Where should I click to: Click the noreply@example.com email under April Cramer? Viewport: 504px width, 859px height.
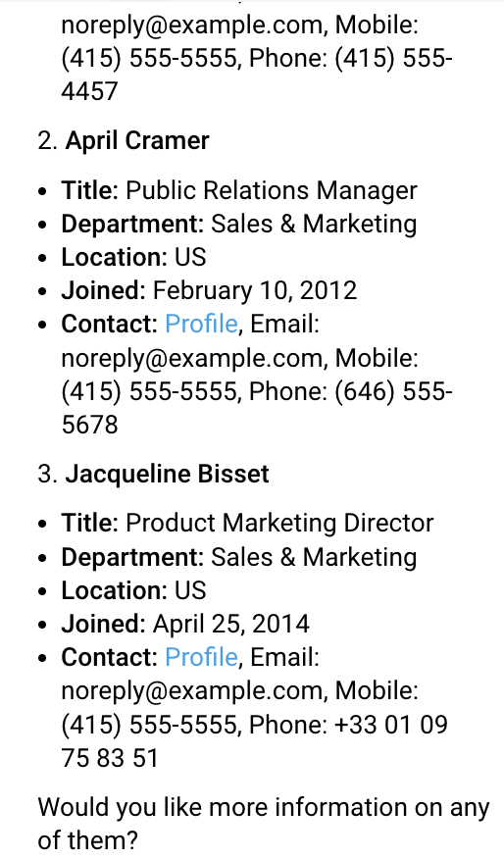(191, 358)
